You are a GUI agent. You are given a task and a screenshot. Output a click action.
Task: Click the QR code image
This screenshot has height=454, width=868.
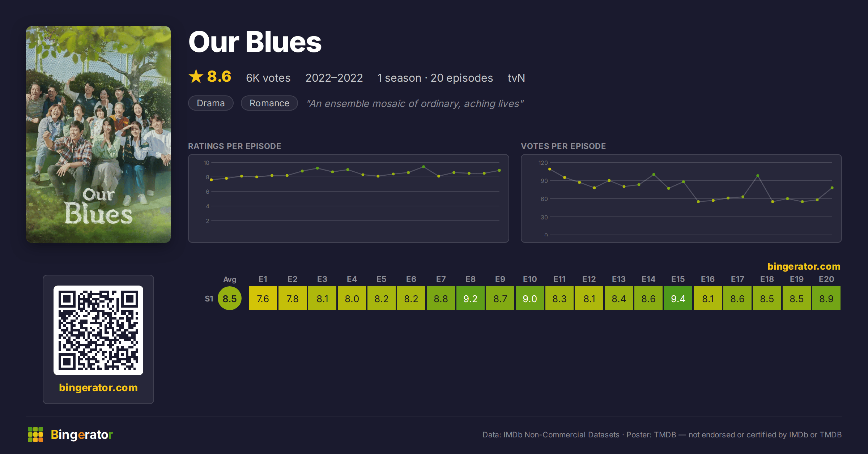[x=98, y=330]
